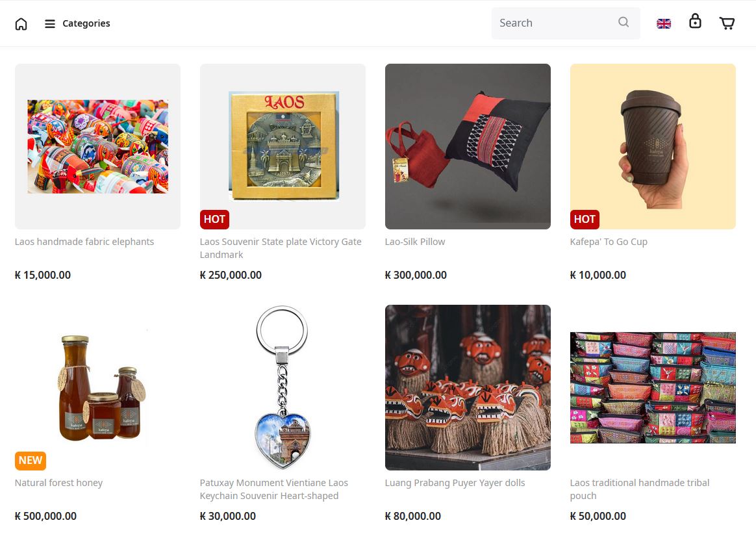Select the fabric elephants product image
Image resolution: width=756 pixels, height=540 pixels.
[98, 146]
